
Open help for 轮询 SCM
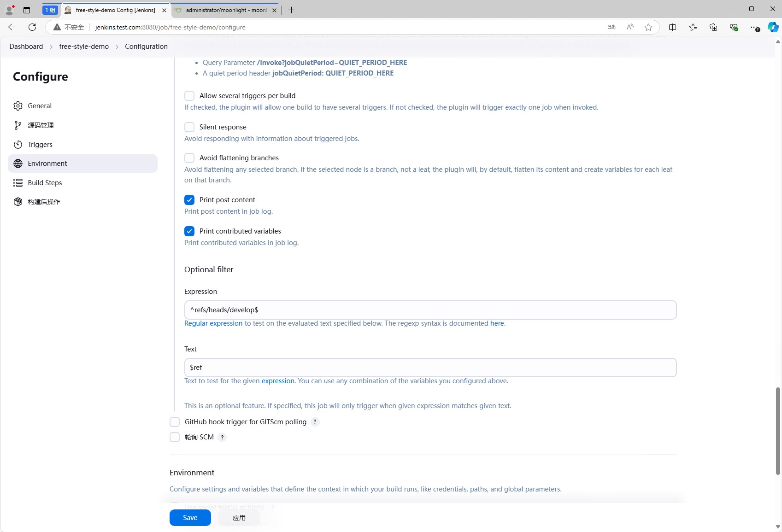[x=222, y=437]
